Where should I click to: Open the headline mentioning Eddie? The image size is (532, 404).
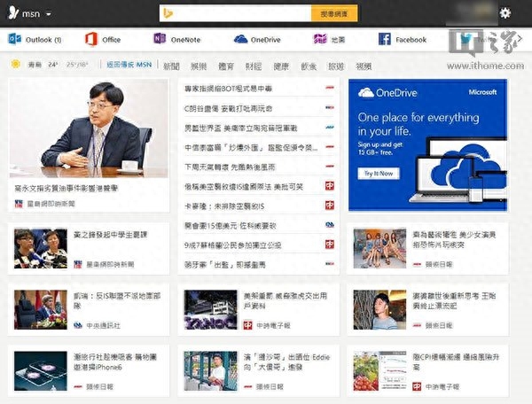(x=286, y=362)
